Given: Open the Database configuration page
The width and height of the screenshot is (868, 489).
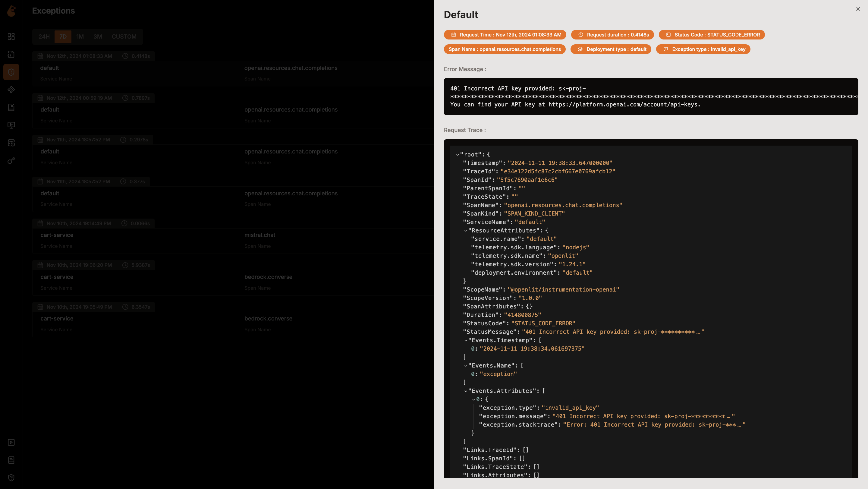Looking at the screenshot, I should point(11,143).
